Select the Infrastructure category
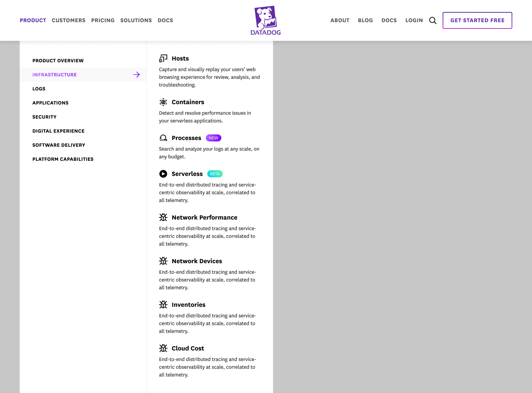This screenshot has height=393, width=532. [x=83, y=75]
